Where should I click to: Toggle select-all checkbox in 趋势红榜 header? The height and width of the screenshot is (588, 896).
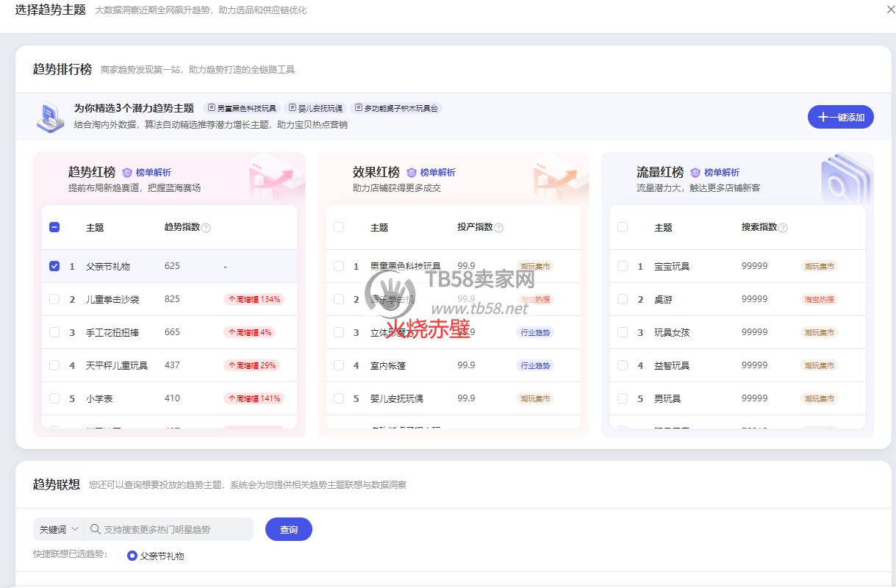point(54,227)
